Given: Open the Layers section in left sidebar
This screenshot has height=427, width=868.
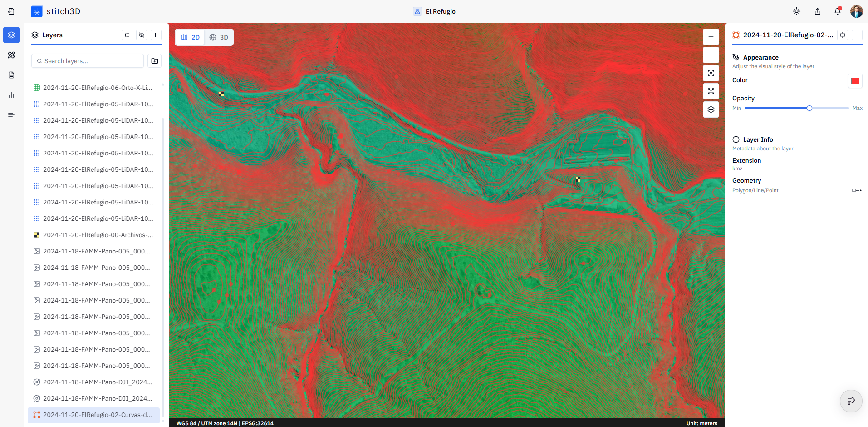Looking at the screenshot, I should pyautogui.click(x=11, y=35).
